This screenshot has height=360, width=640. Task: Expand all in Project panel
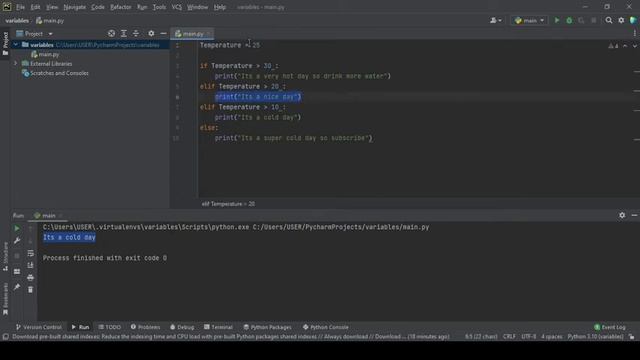tap(124, 33)
